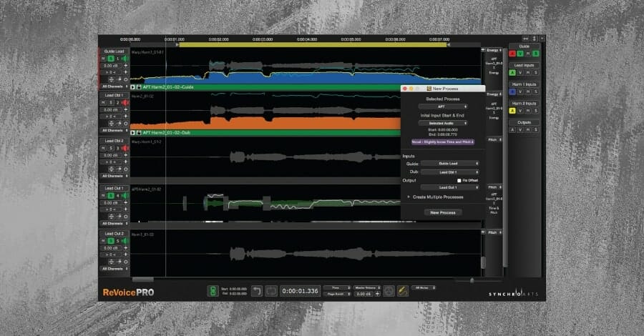This screenshot has width=644, height=336.
Task: Click the yellow playback range bar on the timeline
Action: 313,45
